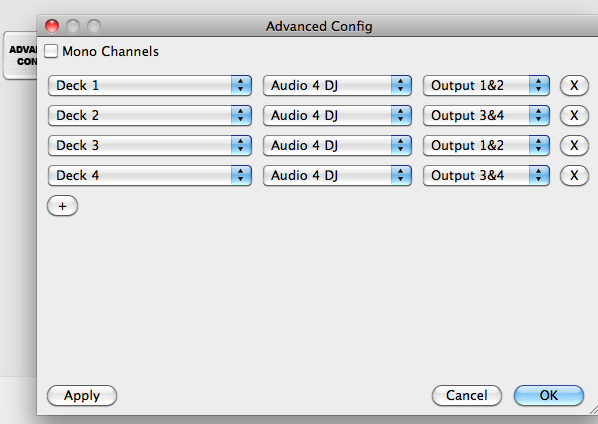Open the Deck 4 channel dropdown
Image resolution: width=598 pixels, height=424 pixels.
pos(150,175)
